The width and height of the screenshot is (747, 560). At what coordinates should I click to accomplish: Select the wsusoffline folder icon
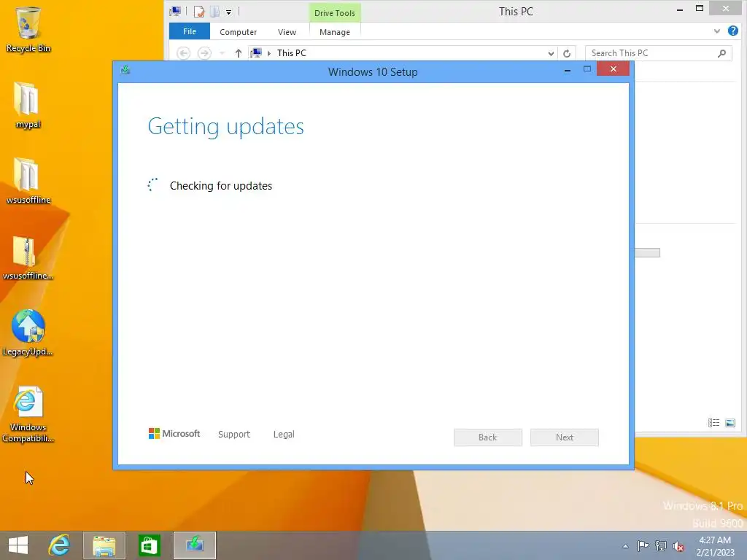point(28,181)
